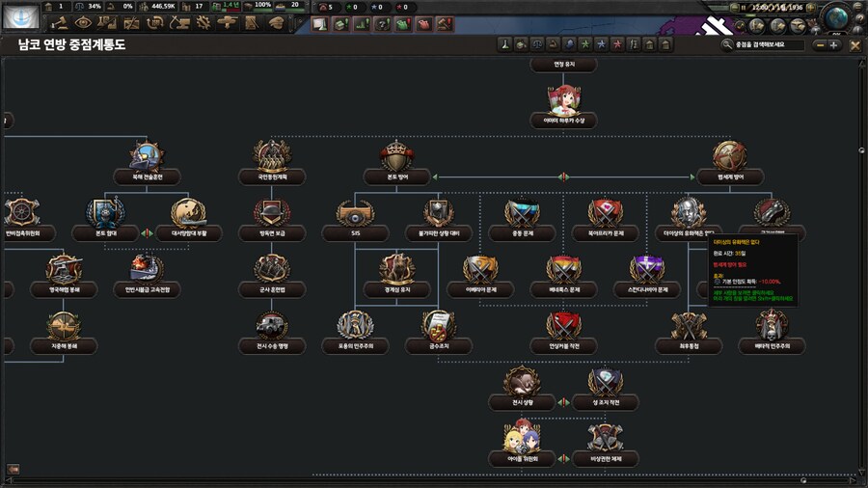The width and height of the screenshot is (868, 488).
Task: Select the SIS focus icon
Action: click(x=355, y=213)
